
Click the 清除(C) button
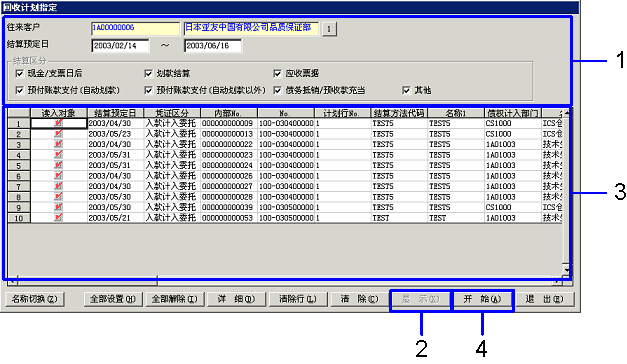[x=359, y=299]
